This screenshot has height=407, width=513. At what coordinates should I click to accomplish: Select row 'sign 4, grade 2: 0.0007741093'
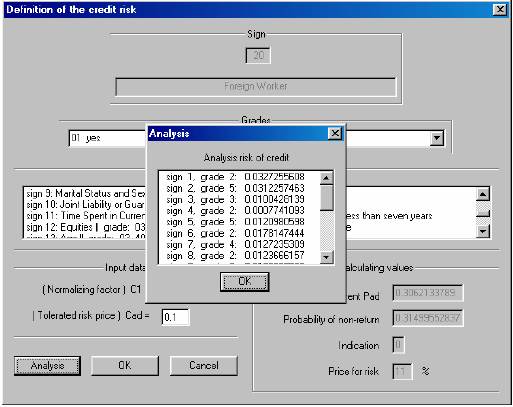pyautogui.click(x=239, y=211)
